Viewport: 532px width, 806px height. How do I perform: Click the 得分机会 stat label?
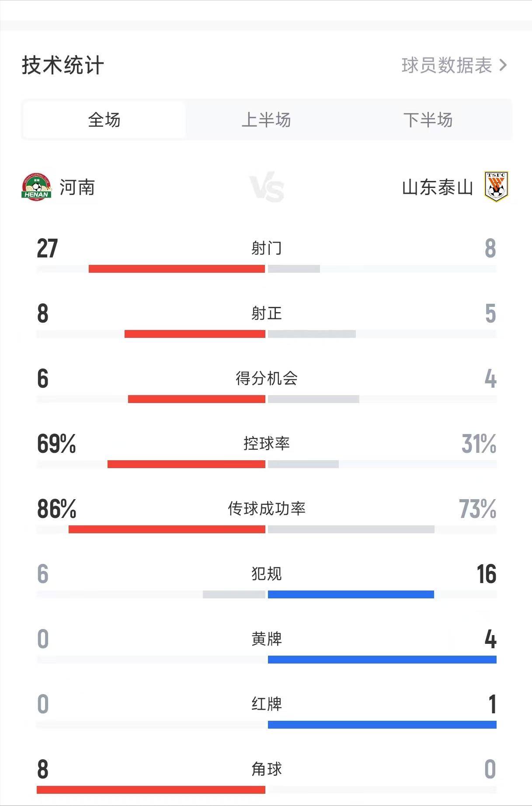pyautogui.click(x=266, y=378)
